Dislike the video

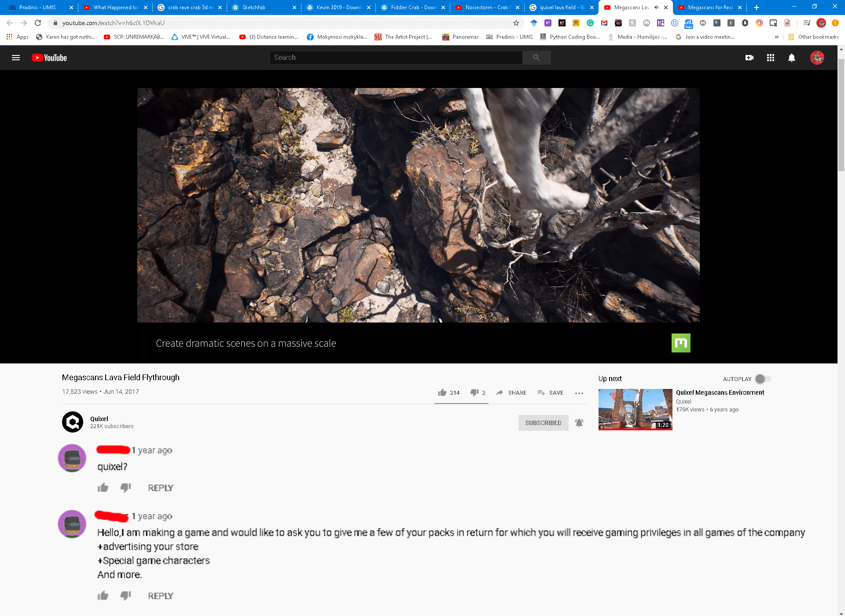474,392
